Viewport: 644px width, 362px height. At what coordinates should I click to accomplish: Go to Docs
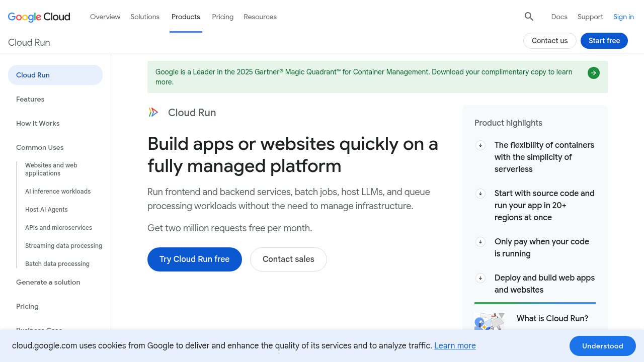(559, 17)
